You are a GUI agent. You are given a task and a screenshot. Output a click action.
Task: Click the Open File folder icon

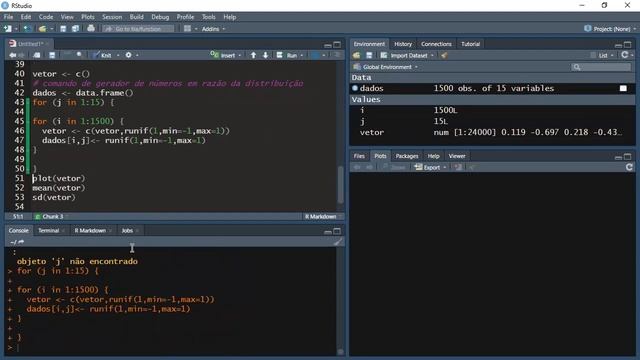coord(42,29)
